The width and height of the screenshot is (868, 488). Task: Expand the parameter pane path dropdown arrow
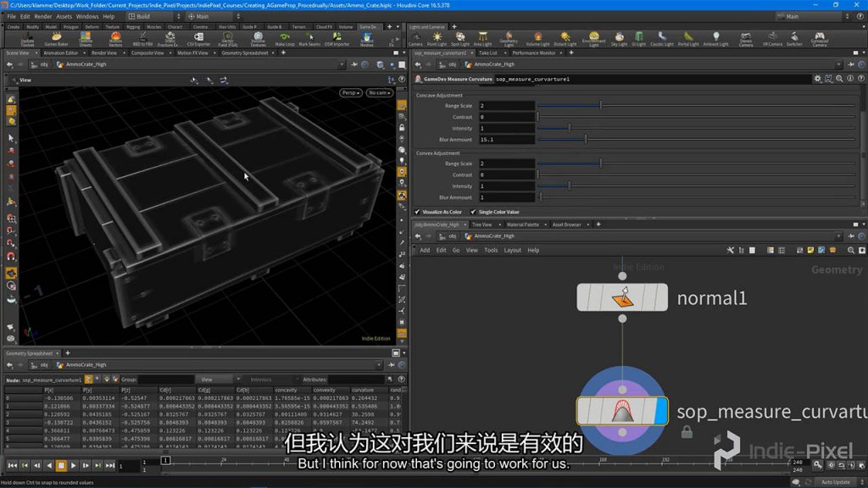pos(838,64)
